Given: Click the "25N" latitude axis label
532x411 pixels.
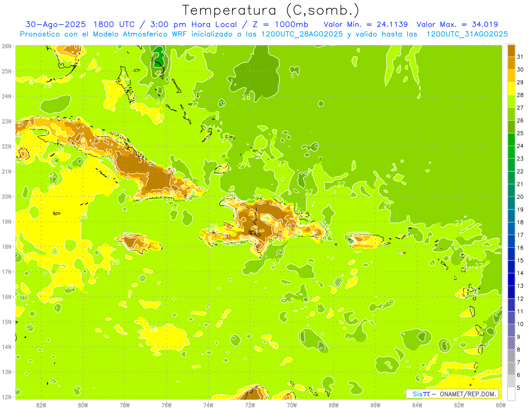Looking at the screenshot, I should (x=7, y=71).
